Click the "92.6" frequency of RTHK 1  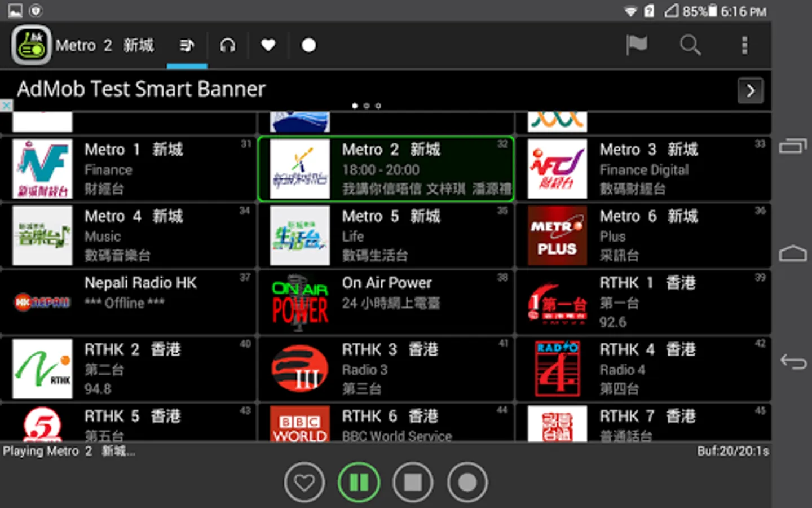click(x=613, y=322)
